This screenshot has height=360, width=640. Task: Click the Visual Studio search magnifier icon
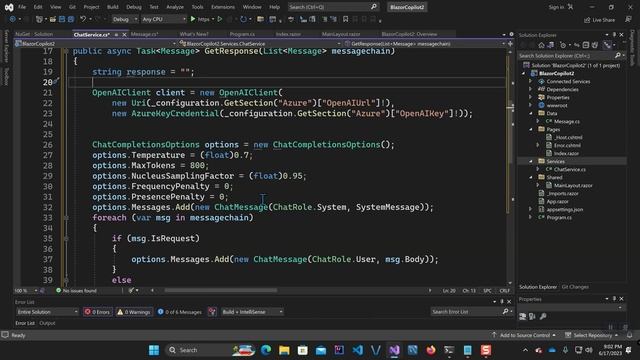tap(373, 7)
